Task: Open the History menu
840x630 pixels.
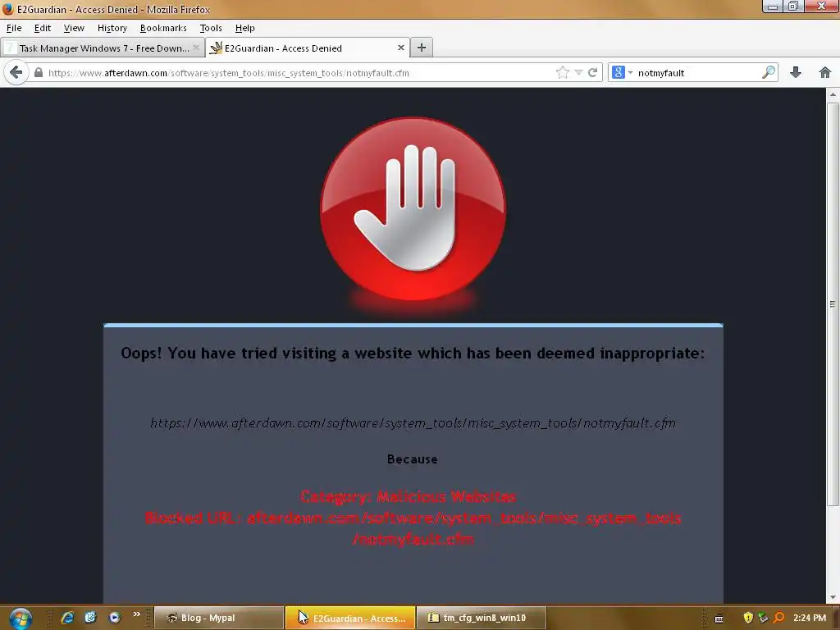Action: [x=112, y=28]
